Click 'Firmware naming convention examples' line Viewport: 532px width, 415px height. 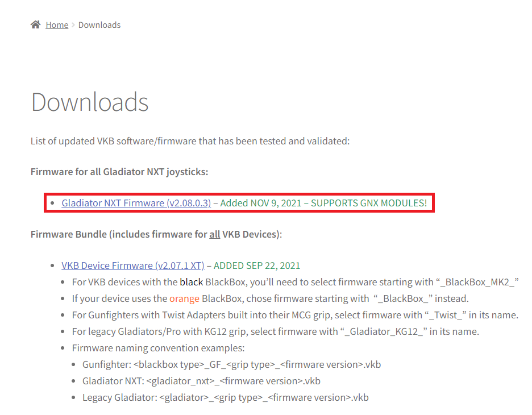tap(158, 348)
